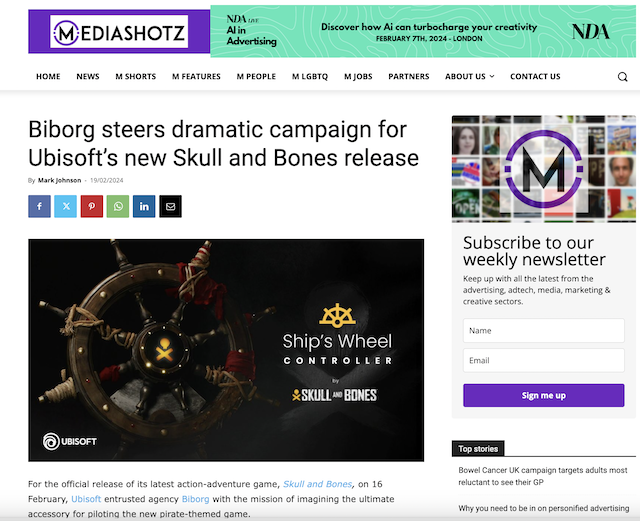640x521 pixels.
Task: Share article on Facebook
Action: (x=40, y=206)
